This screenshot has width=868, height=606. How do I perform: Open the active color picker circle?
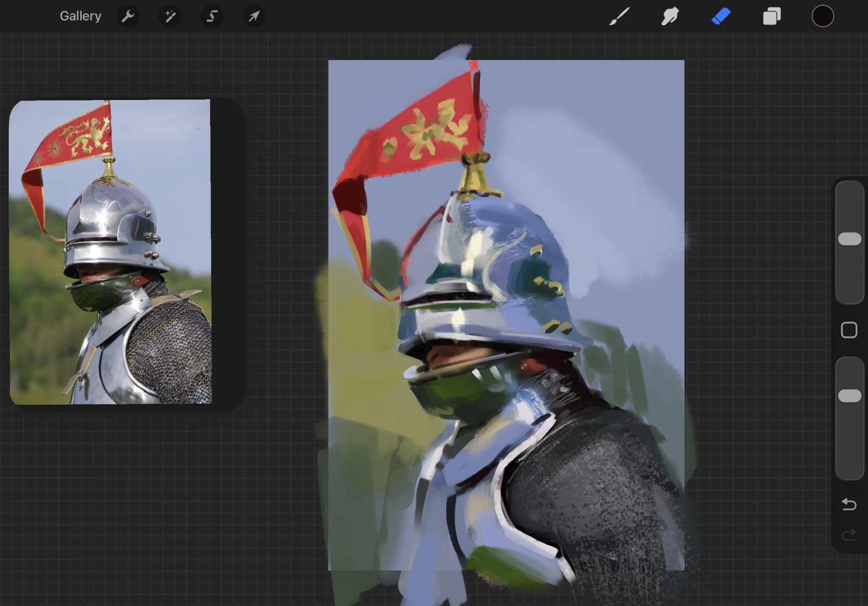[x=823, y=16]
